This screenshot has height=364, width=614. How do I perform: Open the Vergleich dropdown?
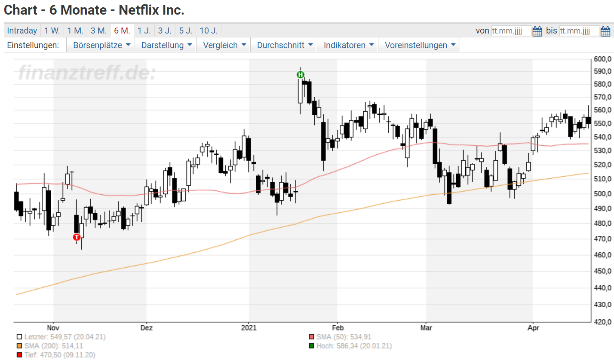[x=224, y=45]
